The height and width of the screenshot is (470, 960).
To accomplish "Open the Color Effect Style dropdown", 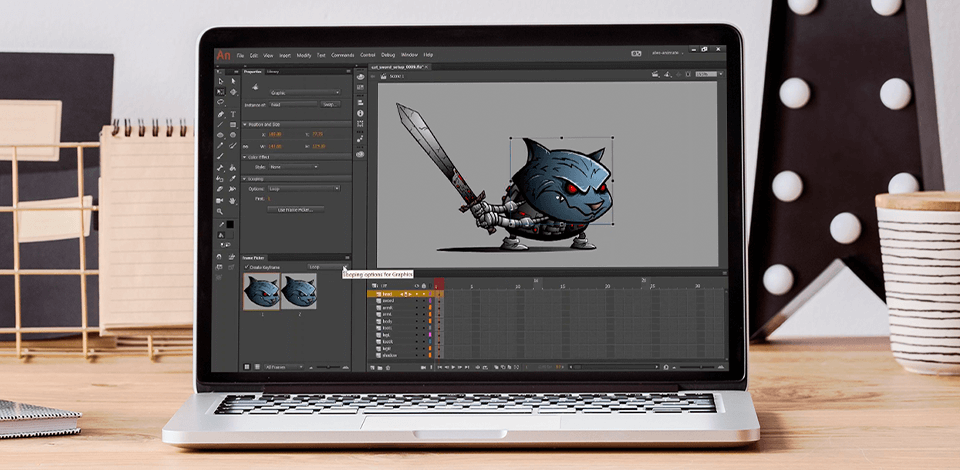I will click(294, 167).
